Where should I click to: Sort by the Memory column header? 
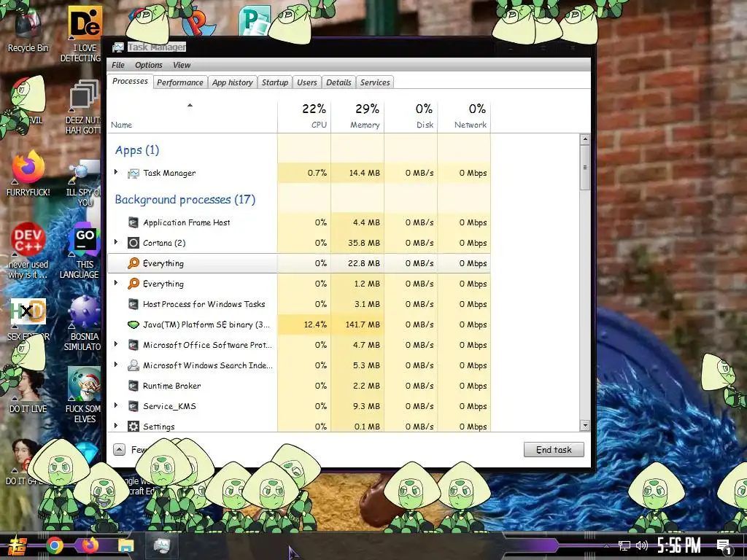tap(357, 116)
